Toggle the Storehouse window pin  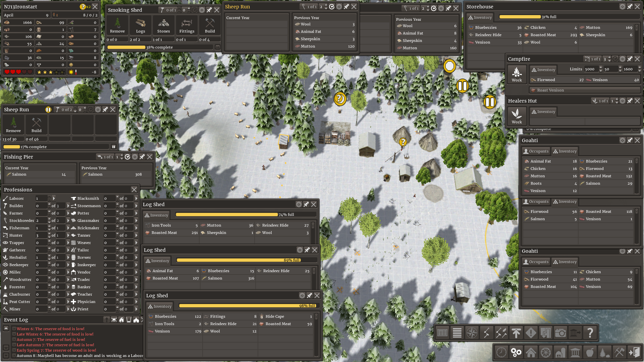[630, 7]
